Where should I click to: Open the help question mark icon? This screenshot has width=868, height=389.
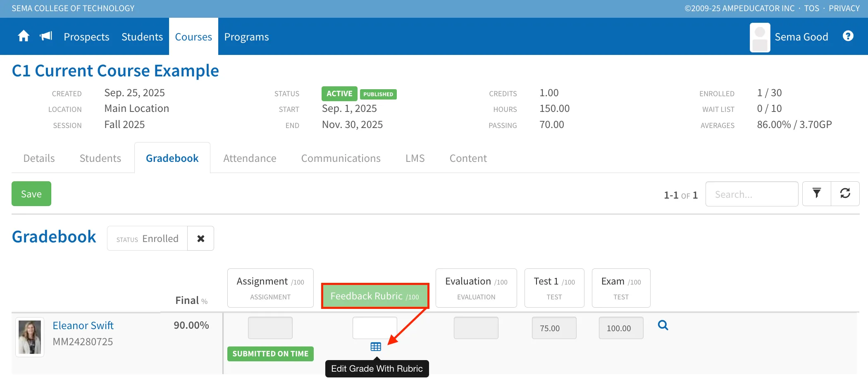[848, 36]
